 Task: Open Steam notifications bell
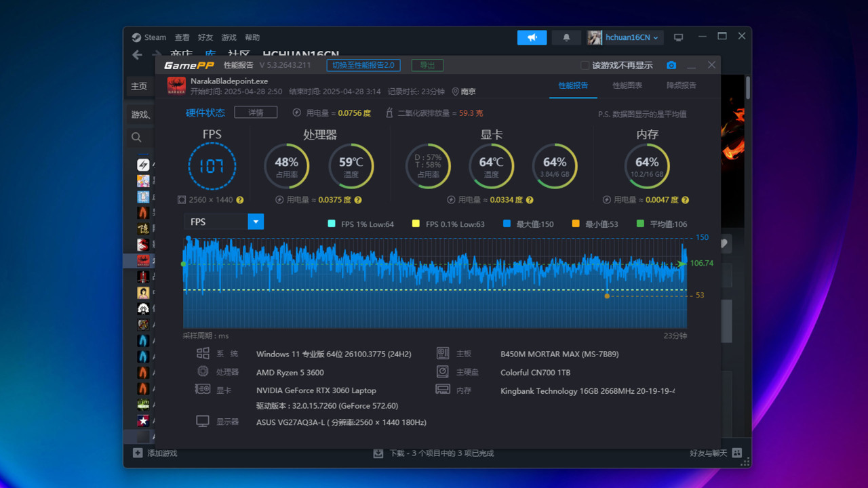[566, 38]
